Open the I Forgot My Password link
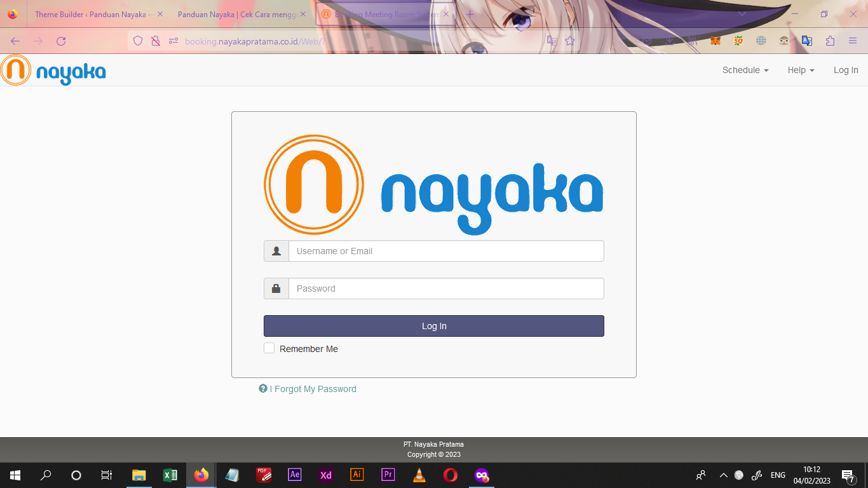868x488 pixels. [313, 389]
